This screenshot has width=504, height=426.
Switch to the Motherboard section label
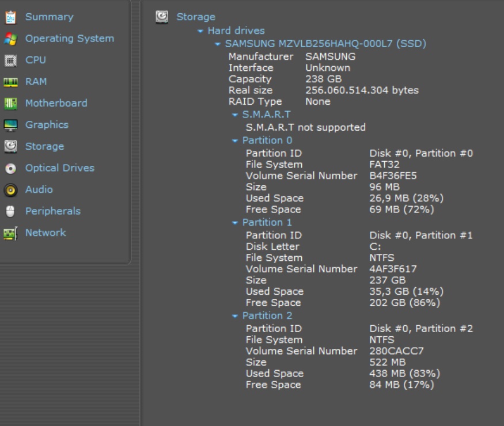[x=56, y=103]
